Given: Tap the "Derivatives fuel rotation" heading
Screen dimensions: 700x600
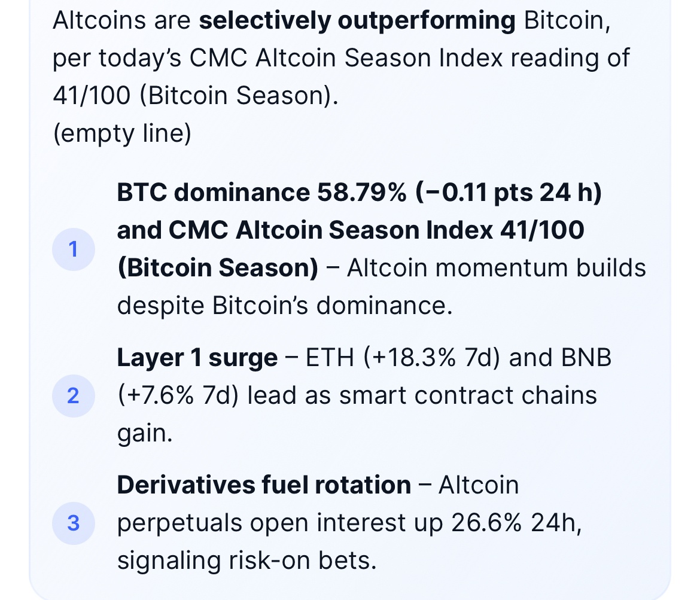Looking at the screenshot, I should [x=264, y=485].
